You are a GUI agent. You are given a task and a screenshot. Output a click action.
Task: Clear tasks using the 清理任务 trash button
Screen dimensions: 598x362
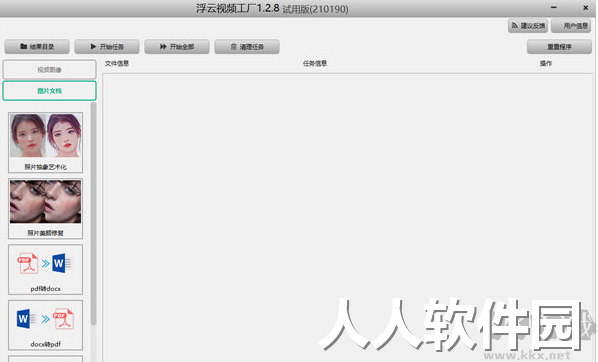coord(247,47)
